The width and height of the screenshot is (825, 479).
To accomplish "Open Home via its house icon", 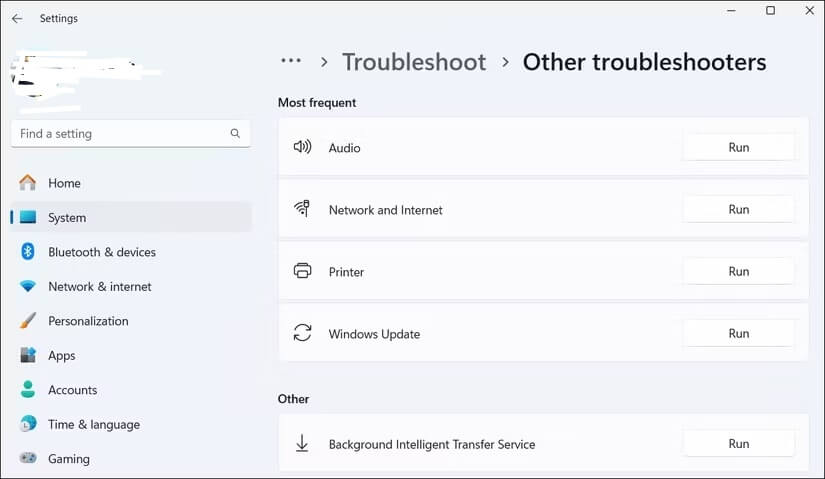I will coord(27,183).
